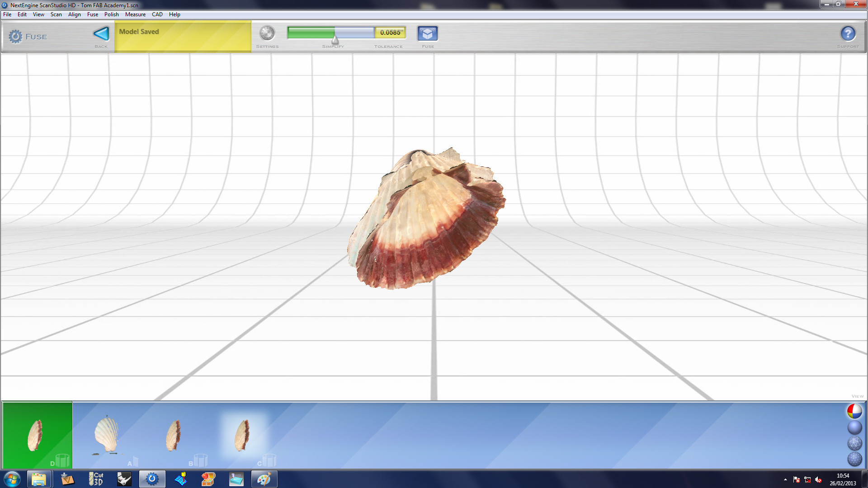
Task: Open the Support help icon
Action: 848,33
